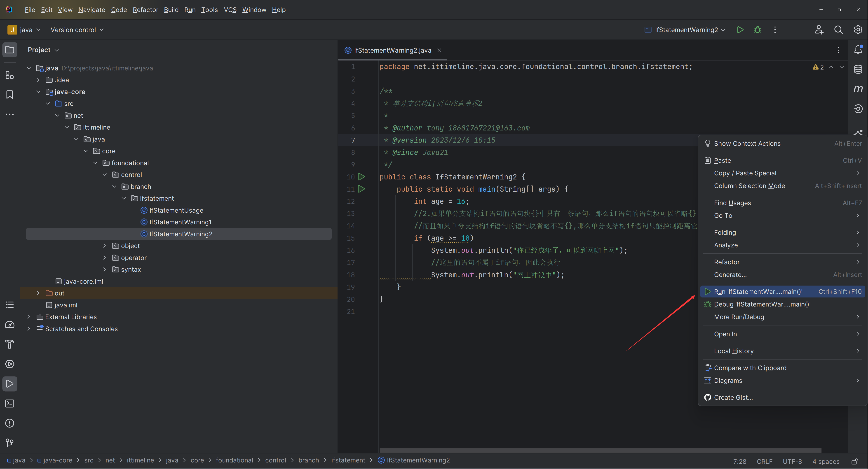Toggle read-only lock in status bar

pos(854,461)
